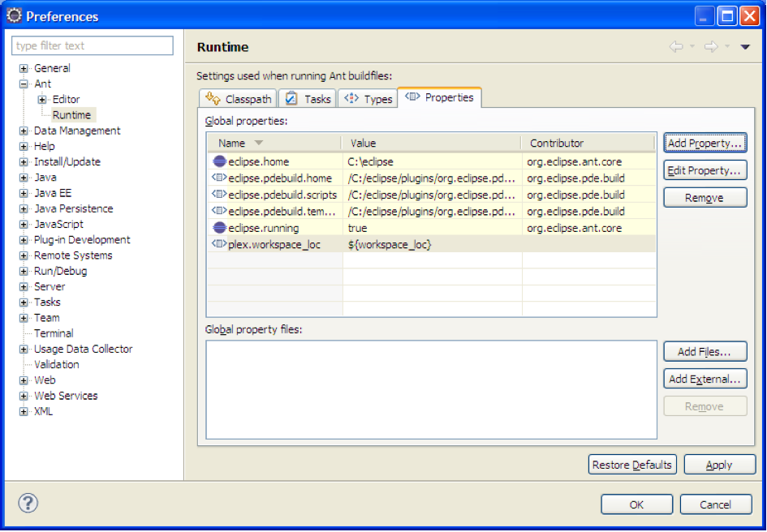Click the Preferences window gear icon
Viewport: 767px width, 532px height.
[x=14, y=15]
